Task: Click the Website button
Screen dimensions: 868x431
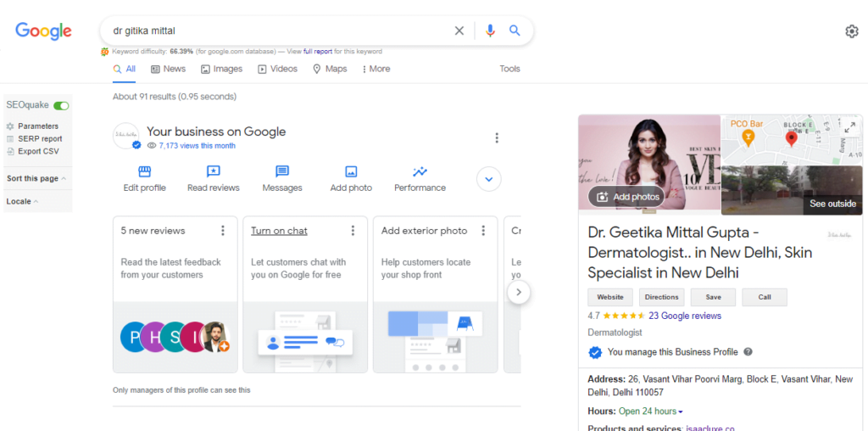Action: 610,297
